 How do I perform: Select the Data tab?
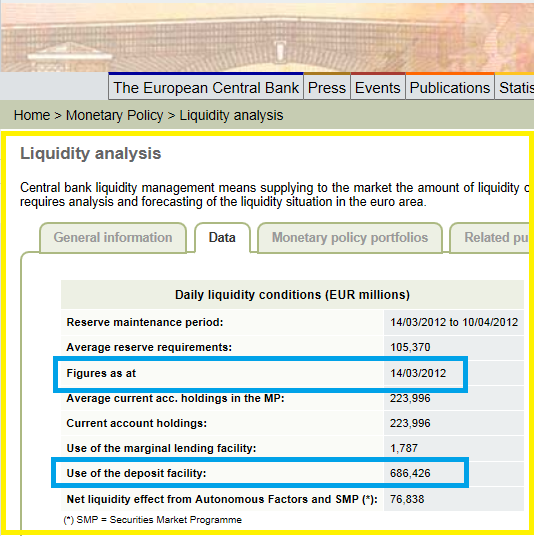pos(222,238)
